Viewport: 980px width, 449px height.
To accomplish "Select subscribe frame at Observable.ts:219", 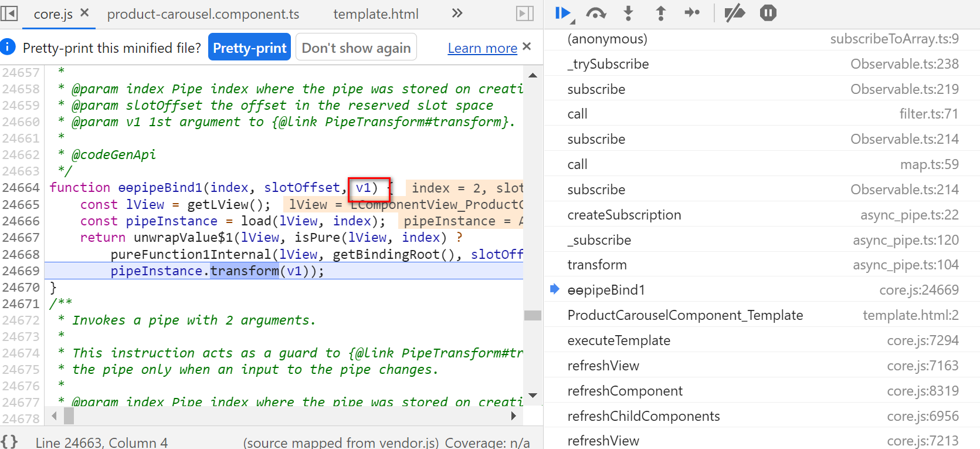I will click(x=762, y=89).
